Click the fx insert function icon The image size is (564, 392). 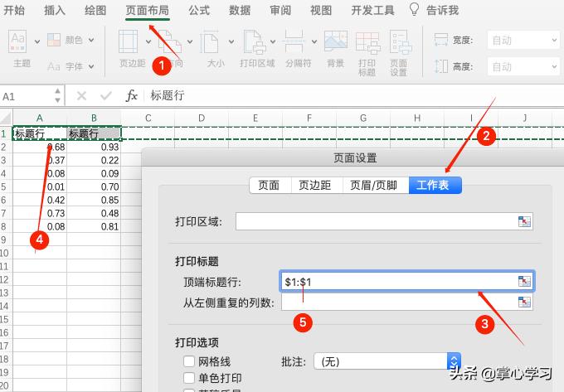(132, 95)
